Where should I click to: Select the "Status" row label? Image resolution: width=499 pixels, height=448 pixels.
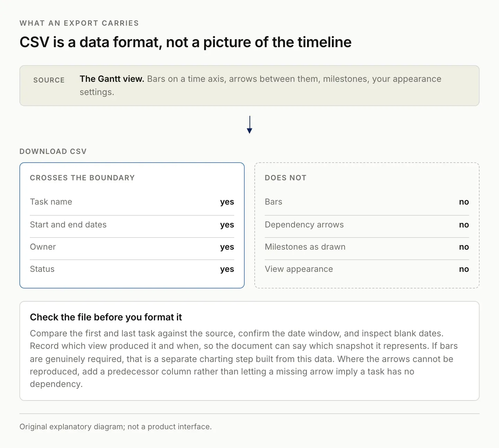(x=42, y=269)
